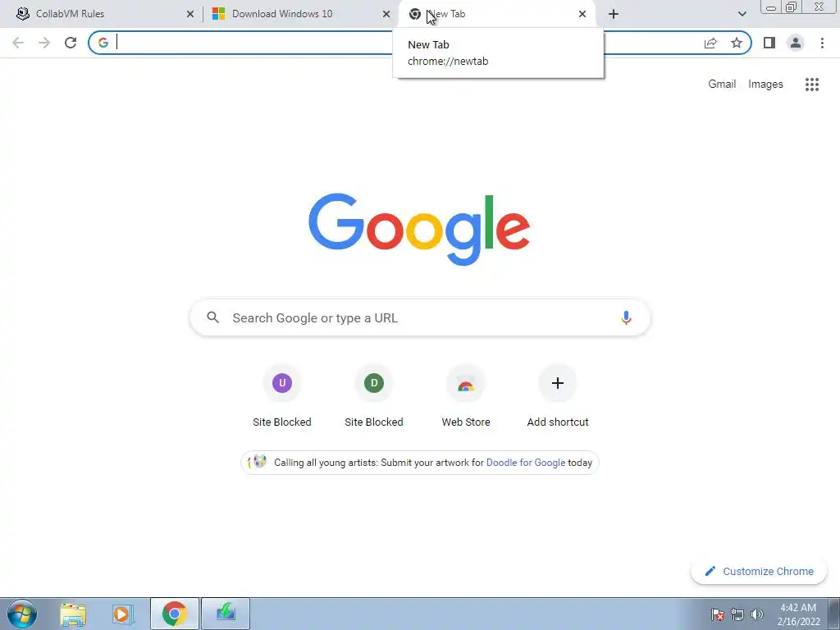Close the Download Windows 10 tab
Image resolution: width=840 pixels, height=630 pixels.
click(x=386, y=14)
